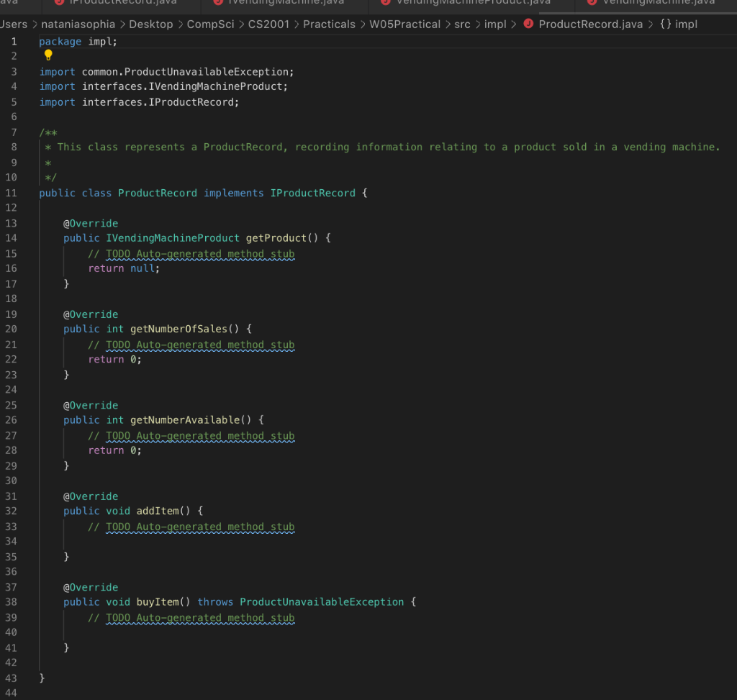737x700 pixels.
Task: Select the nataniasophia breadcrumb folder
Action: (x=78, y=24)
